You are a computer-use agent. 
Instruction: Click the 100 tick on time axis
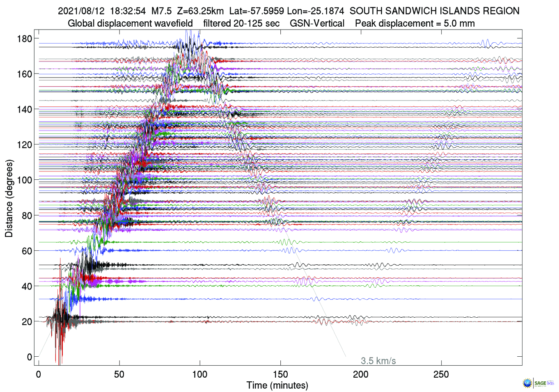[200, 374]
